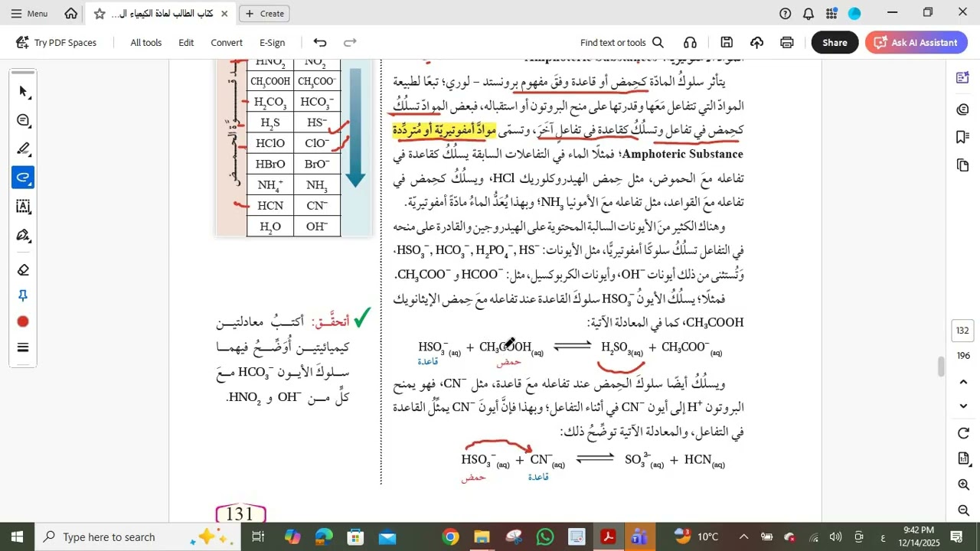Open WhatsApp from the taskbar

pyautogui.click(x=545, y=536)
